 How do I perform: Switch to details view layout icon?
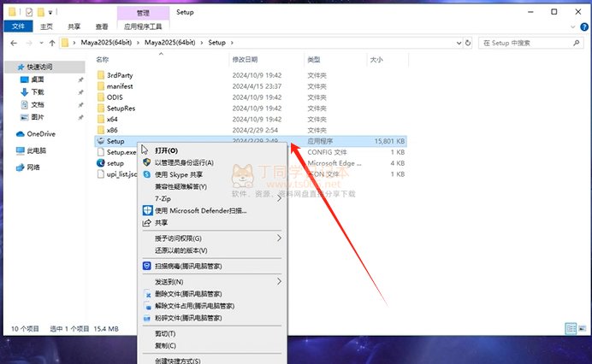click(571, 329)
